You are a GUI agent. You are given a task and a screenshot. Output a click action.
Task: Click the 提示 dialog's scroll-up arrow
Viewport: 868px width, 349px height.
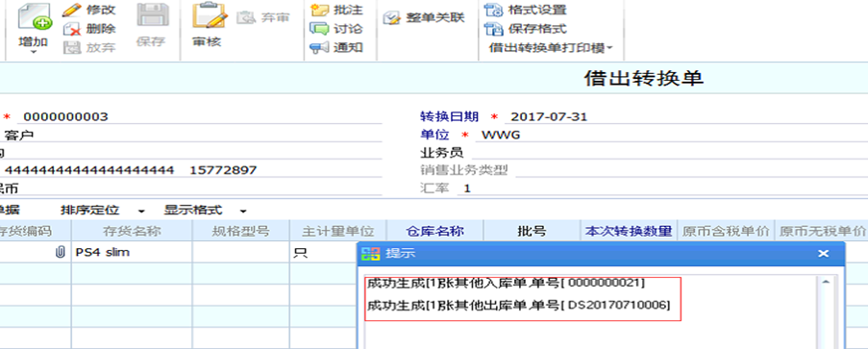[x=825, y=282]
